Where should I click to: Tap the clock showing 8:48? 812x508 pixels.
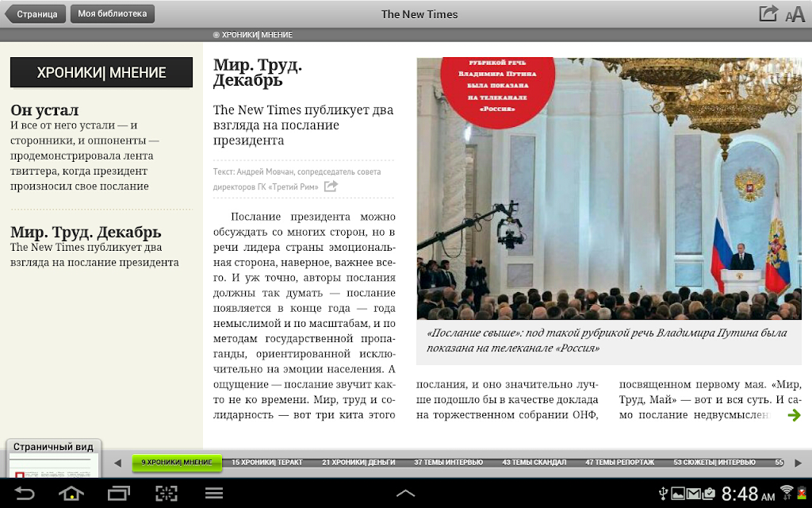tap(748, 494)
